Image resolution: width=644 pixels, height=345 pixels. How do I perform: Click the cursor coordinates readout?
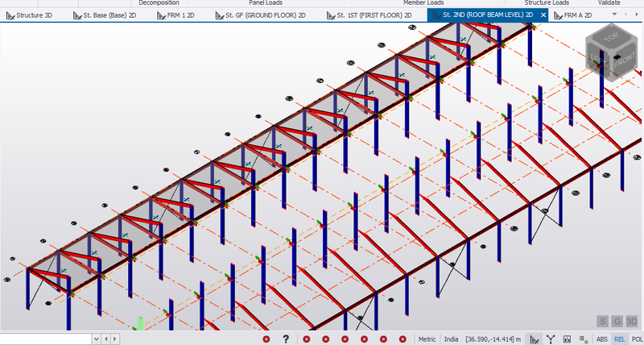click(x=493, y=339)
